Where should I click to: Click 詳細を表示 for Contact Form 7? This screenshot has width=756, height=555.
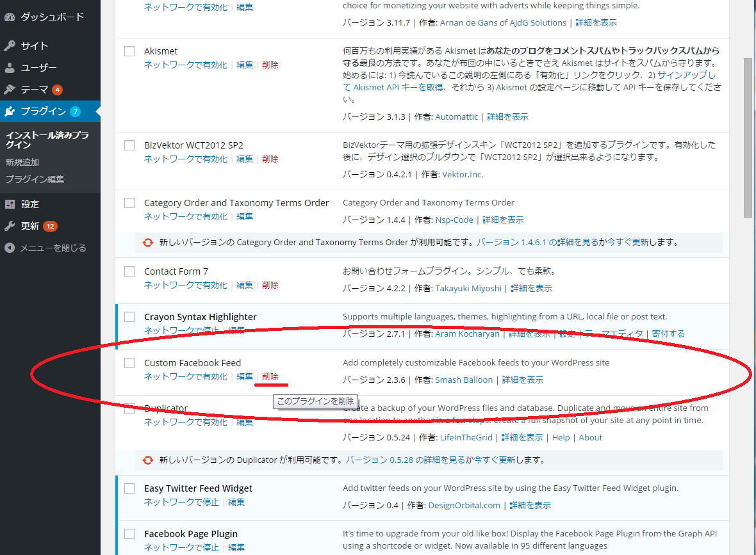pos(531,288)
